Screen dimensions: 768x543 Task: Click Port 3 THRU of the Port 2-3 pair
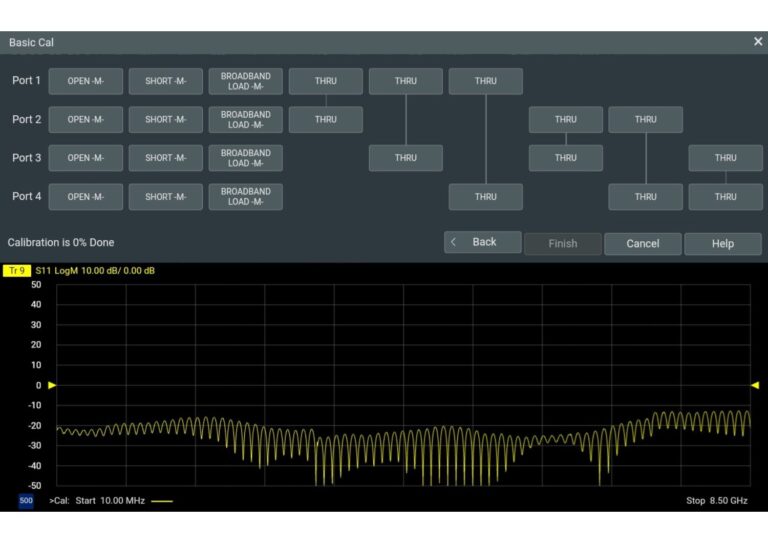tap(566, 158)
